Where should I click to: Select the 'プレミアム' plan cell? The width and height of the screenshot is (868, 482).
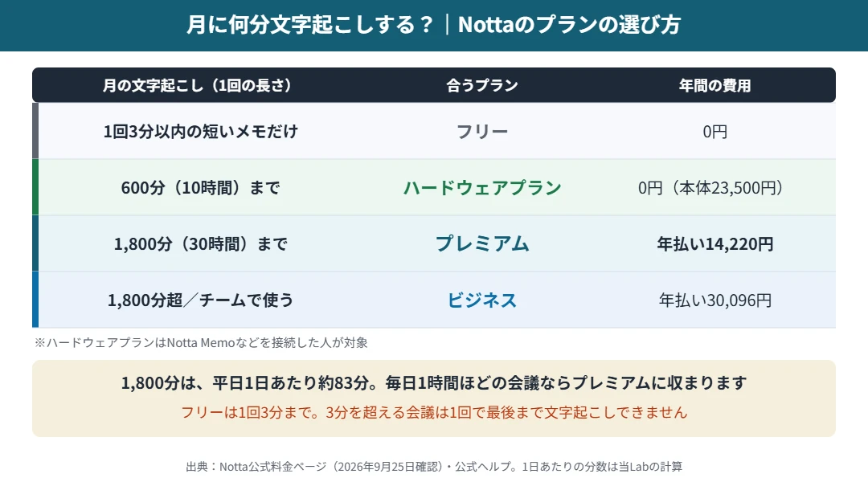481,243
